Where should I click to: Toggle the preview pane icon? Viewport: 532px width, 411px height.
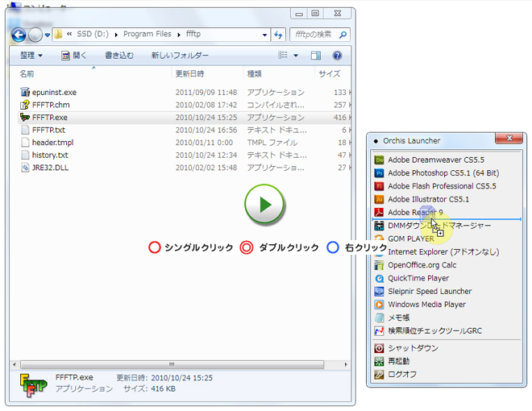(315, 56)
